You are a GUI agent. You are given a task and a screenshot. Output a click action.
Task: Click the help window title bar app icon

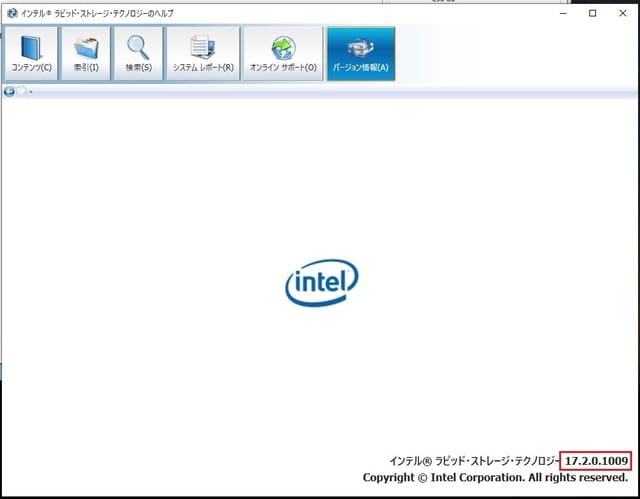pyautogui.click(x=12, y=13)
